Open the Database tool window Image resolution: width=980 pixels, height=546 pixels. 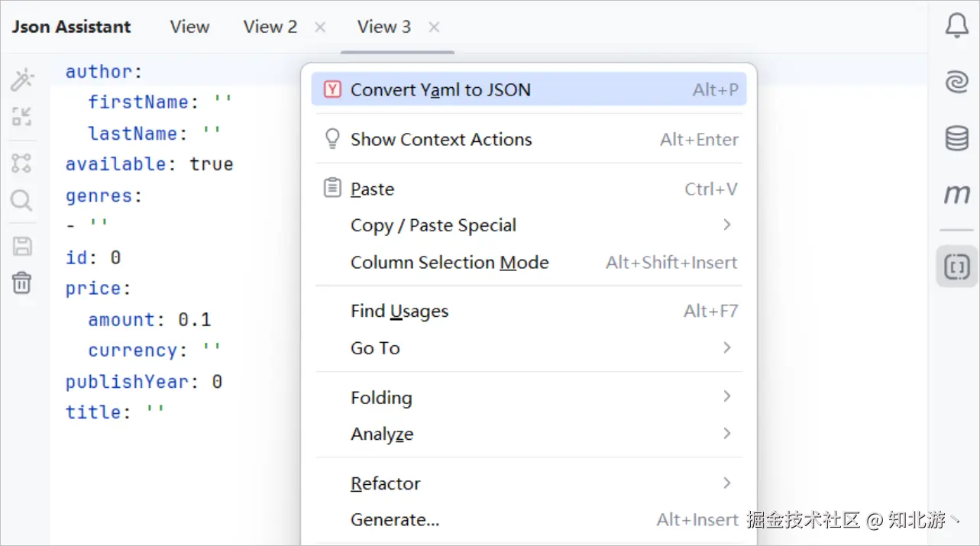(956, 138)
